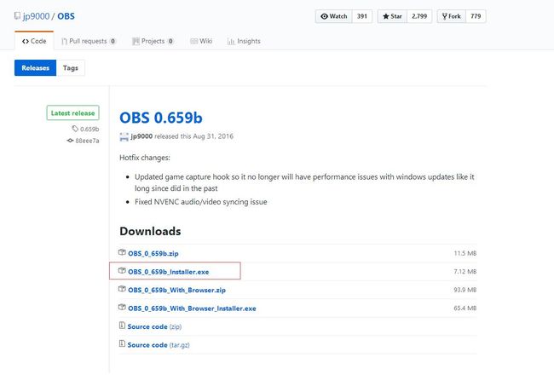Download OBS_0_659b.zip
Viewport: 554px width, 392px height.
pos(153,253)
